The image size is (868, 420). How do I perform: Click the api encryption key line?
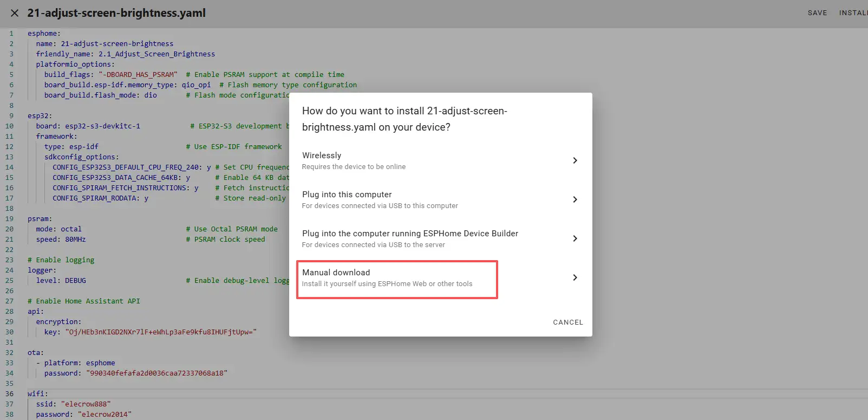(x=150, y=332)
